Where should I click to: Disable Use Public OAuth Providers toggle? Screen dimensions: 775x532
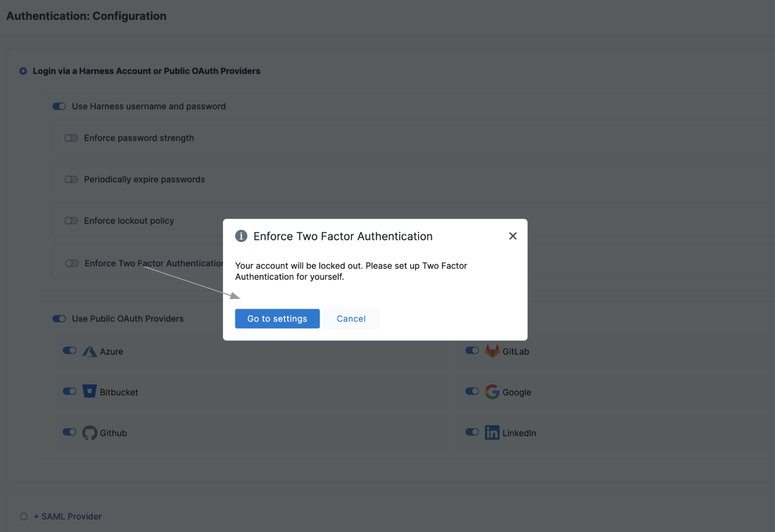59,319
